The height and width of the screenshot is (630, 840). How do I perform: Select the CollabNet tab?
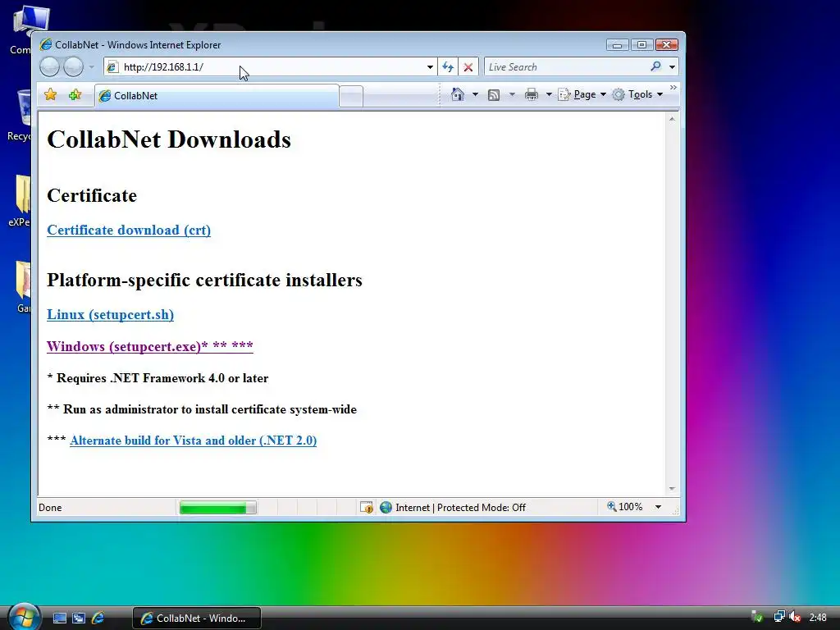[x=217, y=96]
